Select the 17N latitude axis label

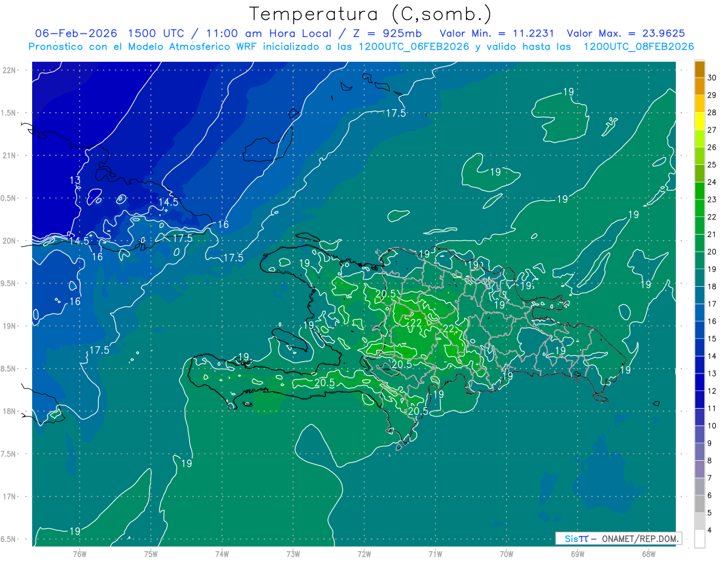(x=9, y=497)
